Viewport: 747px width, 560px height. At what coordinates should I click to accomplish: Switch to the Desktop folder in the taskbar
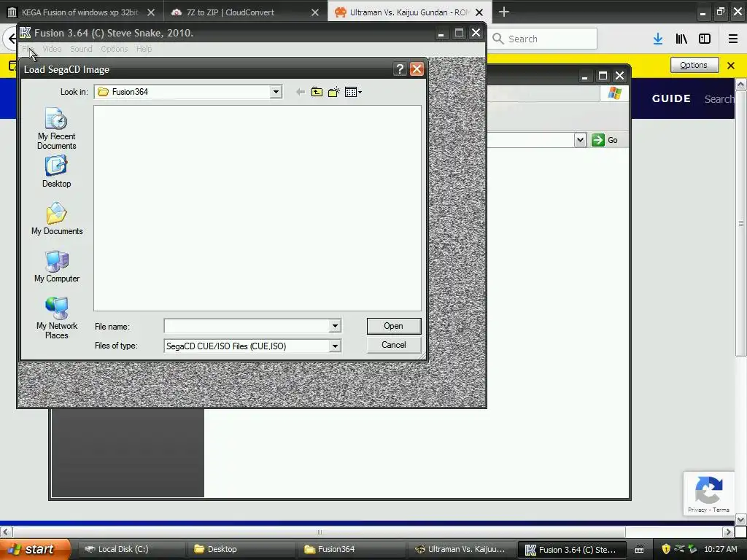tap(241, 550)
